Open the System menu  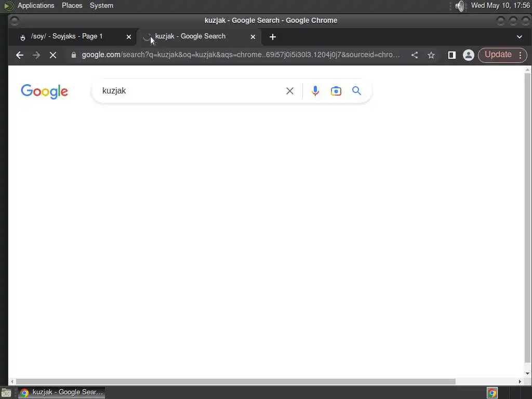pyautogui.click(x=101, y=6)
